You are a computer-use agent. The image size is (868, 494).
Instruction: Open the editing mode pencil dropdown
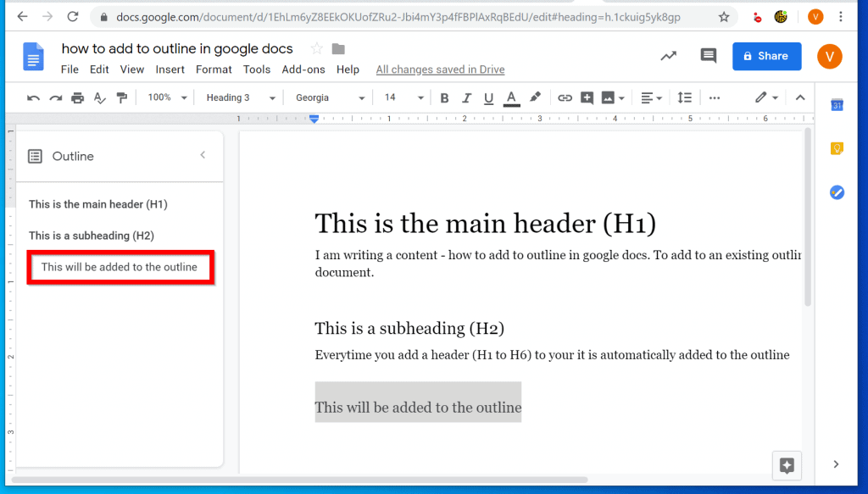click(766, 98)
